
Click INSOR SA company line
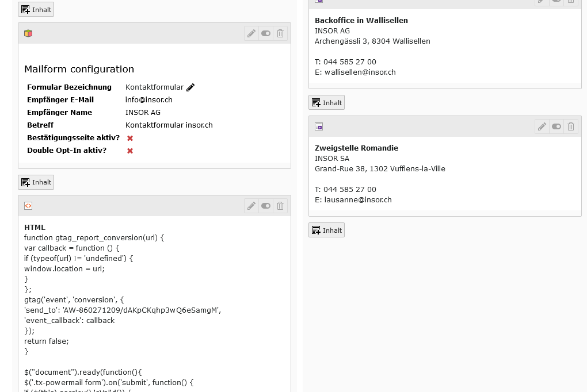point(332,159)
